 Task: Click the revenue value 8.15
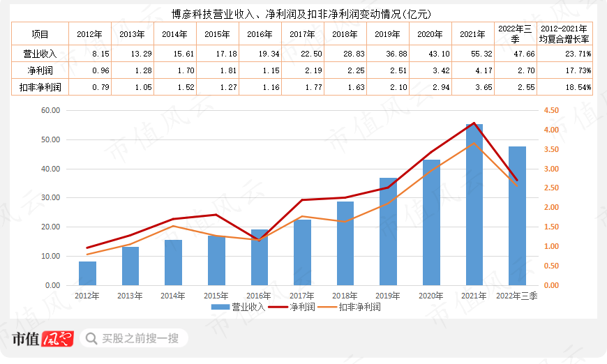(100, 54)
